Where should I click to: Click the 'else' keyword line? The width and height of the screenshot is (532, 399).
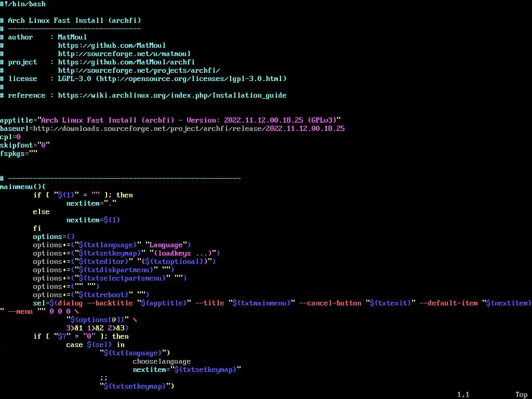tap(41, 212)
